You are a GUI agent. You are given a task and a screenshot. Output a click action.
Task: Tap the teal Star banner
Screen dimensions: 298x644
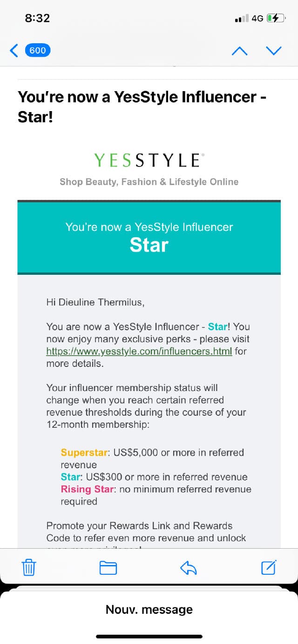click(x=149, y=237)
